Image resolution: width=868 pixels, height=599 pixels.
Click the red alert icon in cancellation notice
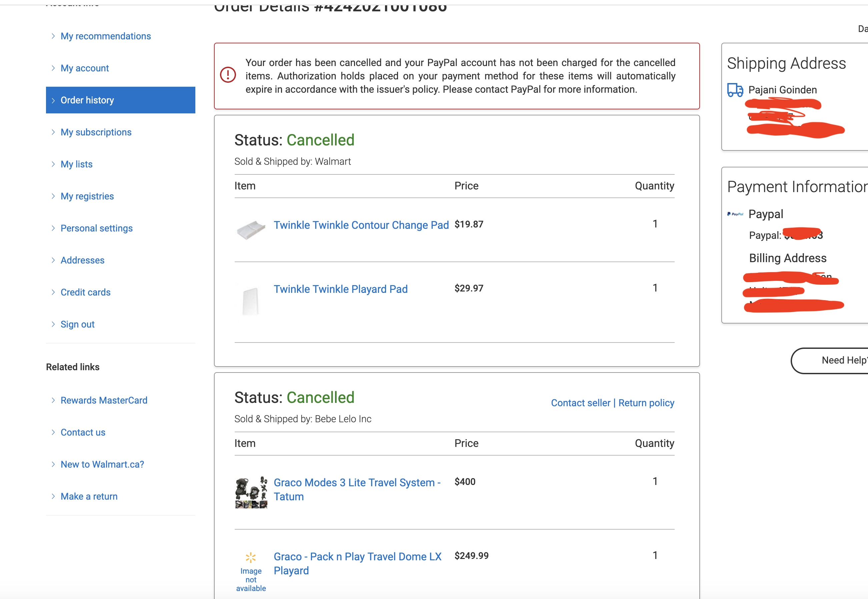[x=227, y=75]
